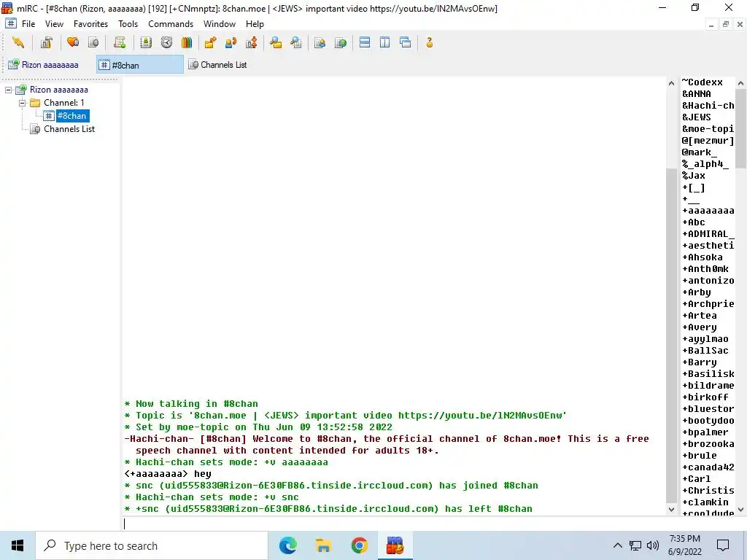Click the taskbar clock 7:35 PM
This screenshot has height=560, width=747.
click(x=685, y=539)
